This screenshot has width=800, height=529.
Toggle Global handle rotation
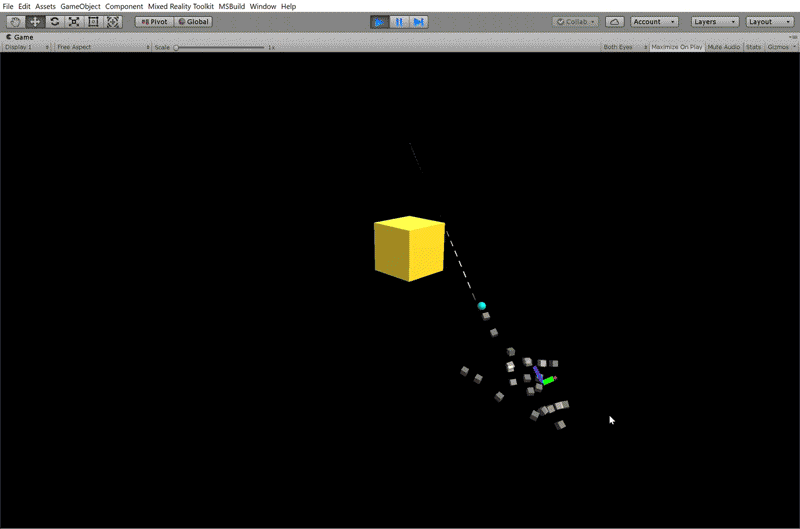(193, 21)
